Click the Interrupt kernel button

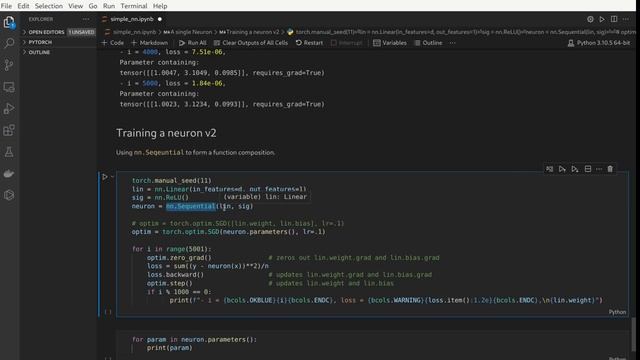346,43
